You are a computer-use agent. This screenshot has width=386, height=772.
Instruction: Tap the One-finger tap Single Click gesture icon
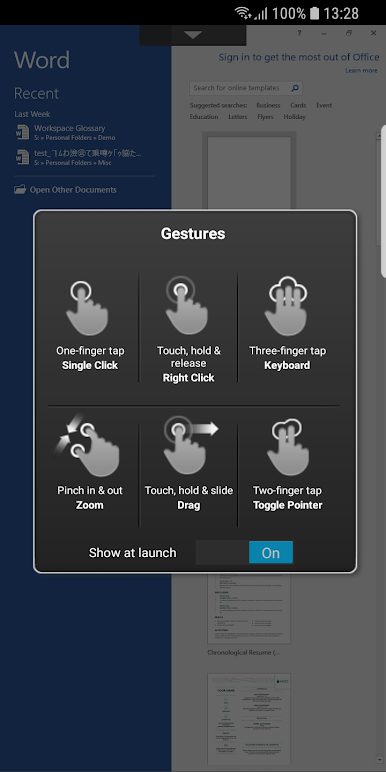87,308
